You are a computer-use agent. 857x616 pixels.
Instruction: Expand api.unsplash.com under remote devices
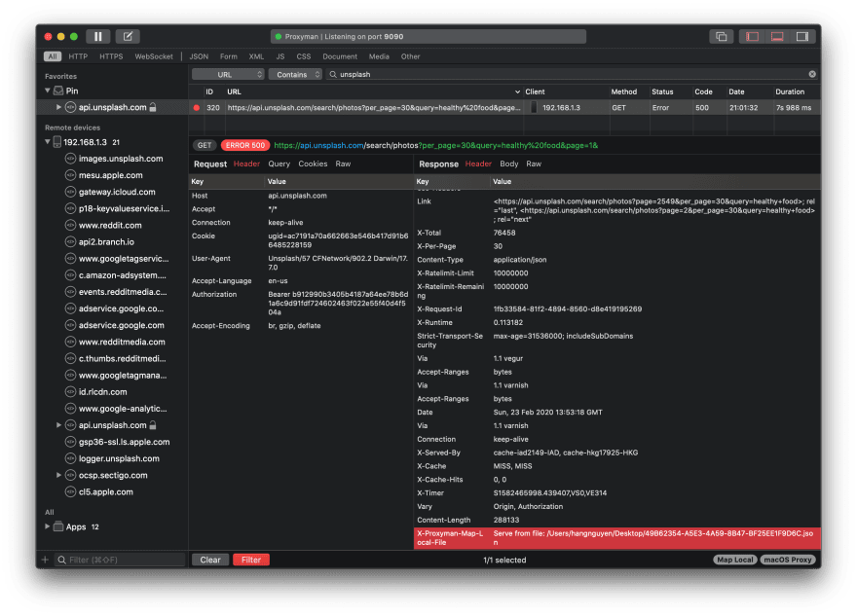click(x=58, y=425)
